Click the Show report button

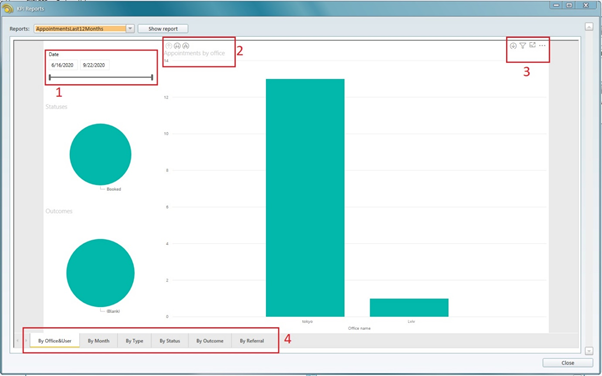[x=163, y=29]
